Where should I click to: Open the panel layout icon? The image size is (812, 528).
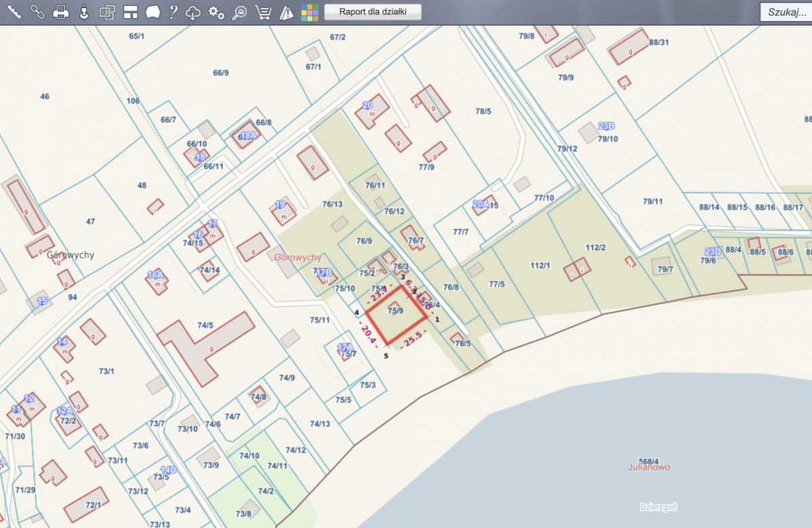pyautogui.click(x=131, y=11)
